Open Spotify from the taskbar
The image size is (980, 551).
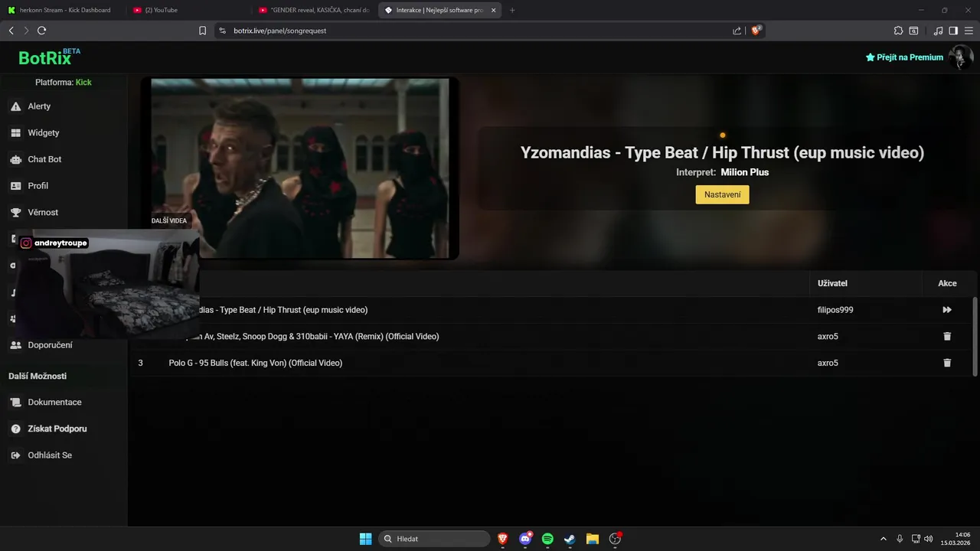(547, 539)
